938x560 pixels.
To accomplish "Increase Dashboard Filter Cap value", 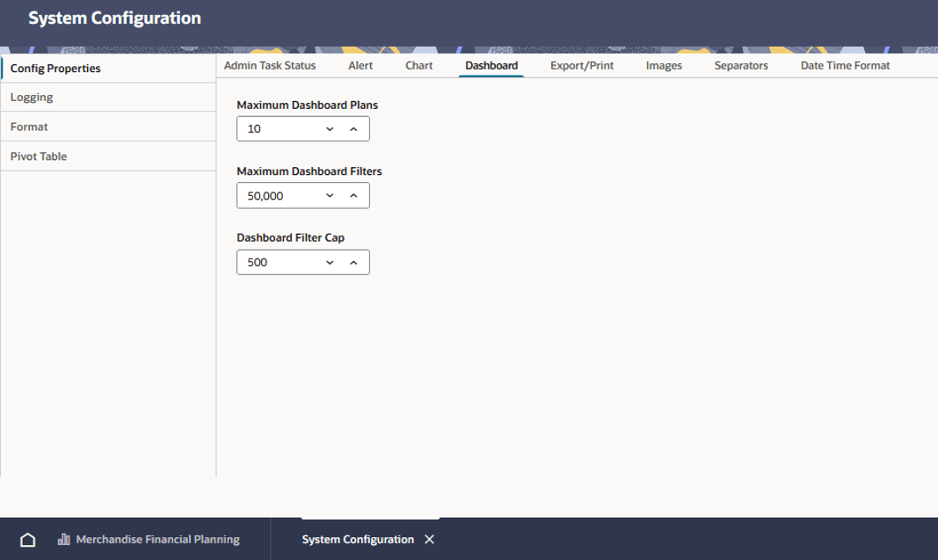I will click(x=353, y=263).
